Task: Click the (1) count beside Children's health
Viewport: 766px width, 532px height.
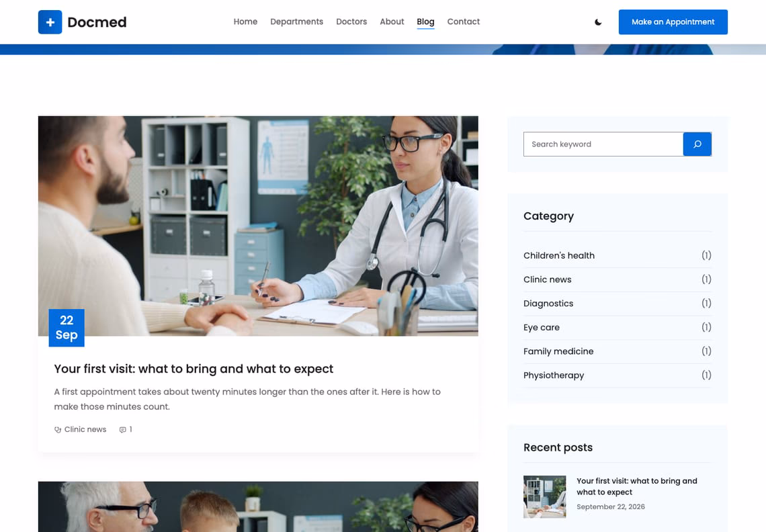Action: coord(706,255)
